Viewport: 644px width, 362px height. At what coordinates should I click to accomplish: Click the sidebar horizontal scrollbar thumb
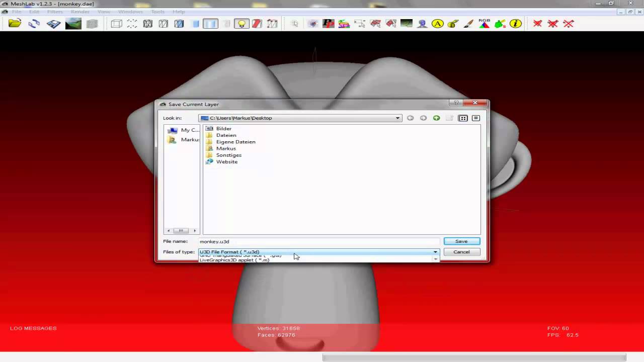click(x=181, y=231)
